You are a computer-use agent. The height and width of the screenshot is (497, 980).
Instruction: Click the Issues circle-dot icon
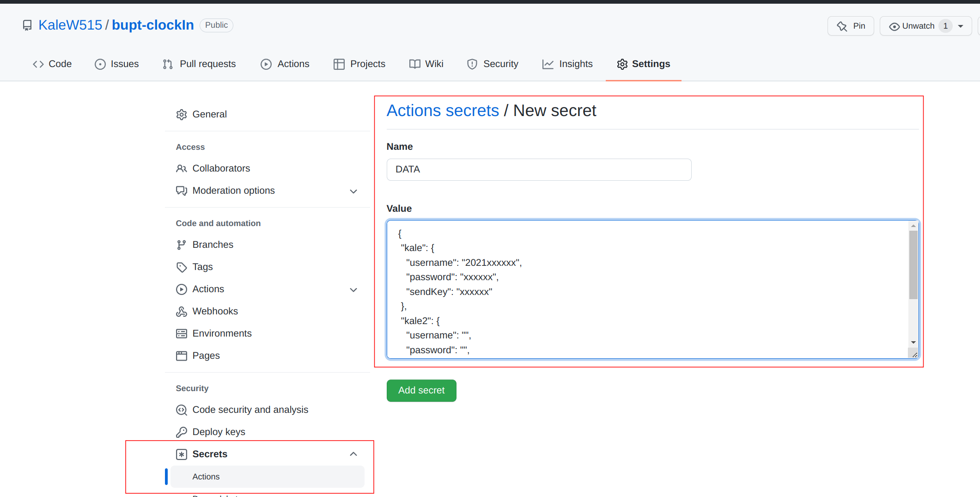[x=100, y=64]
